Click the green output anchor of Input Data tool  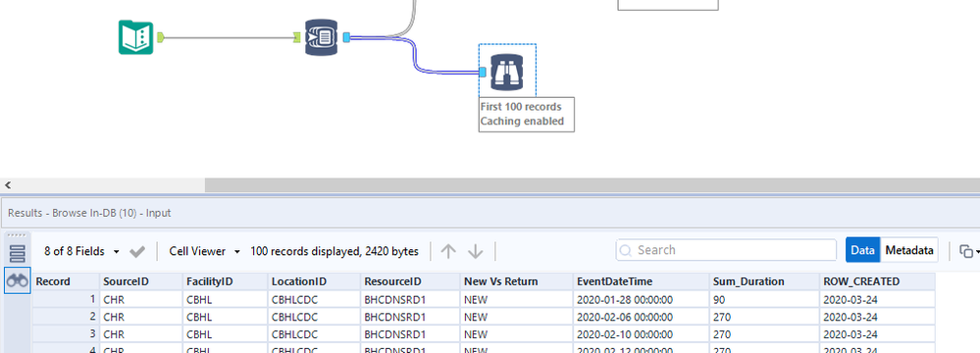click(161, 37)
